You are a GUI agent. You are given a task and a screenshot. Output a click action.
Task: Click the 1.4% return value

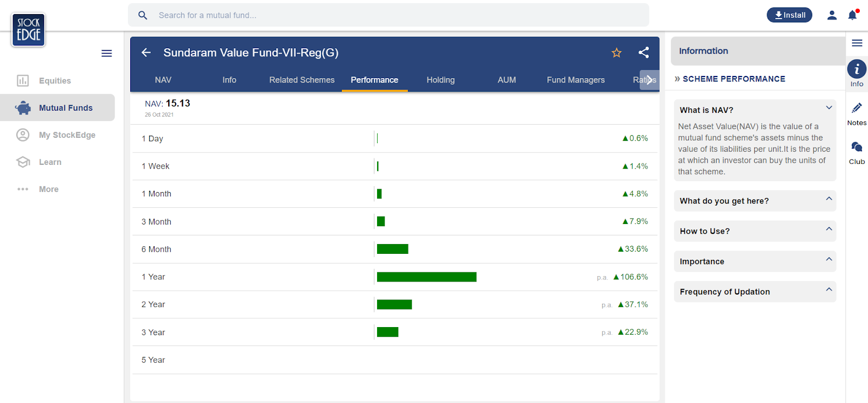click(639, 167)
